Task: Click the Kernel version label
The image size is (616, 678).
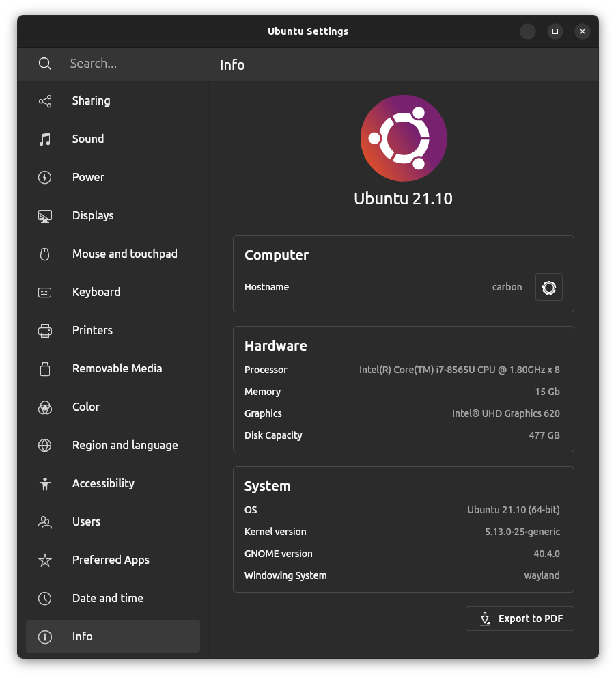Action: [x=275, y=532]
